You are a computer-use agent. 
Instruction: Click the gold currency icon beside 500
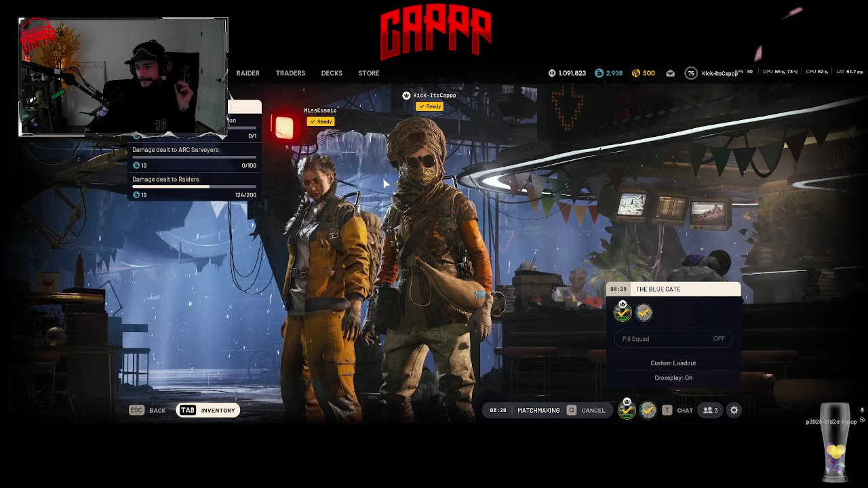click(x=636, y=73)
